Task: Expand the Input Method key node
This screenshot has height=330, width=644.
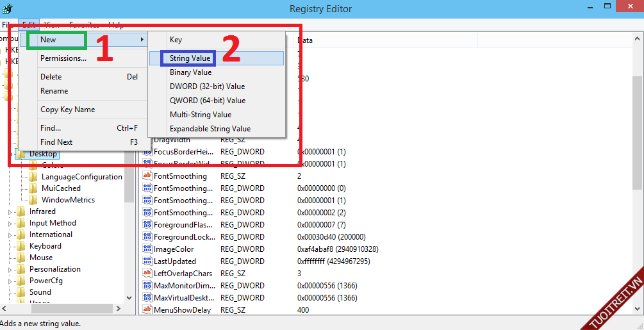Action: tap(10, 224)
